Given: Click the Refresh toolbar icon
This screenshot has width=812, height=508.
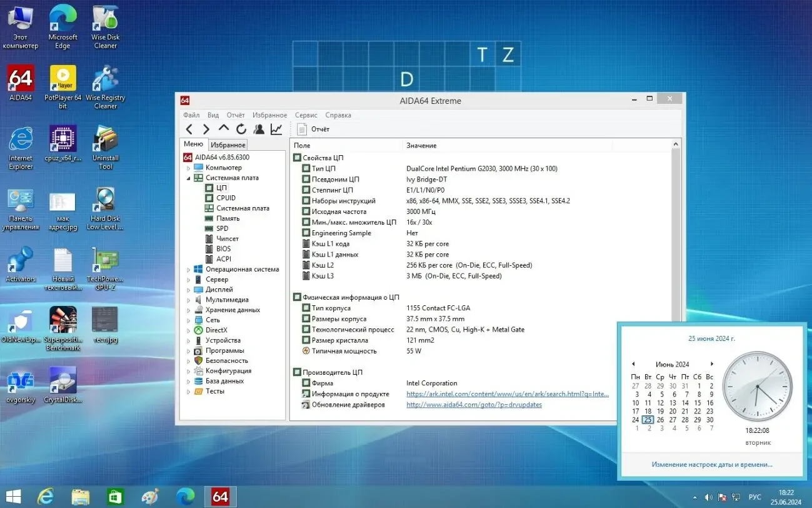Looking at the screenshot, I should pyautogui.click(x=241, y=129).
